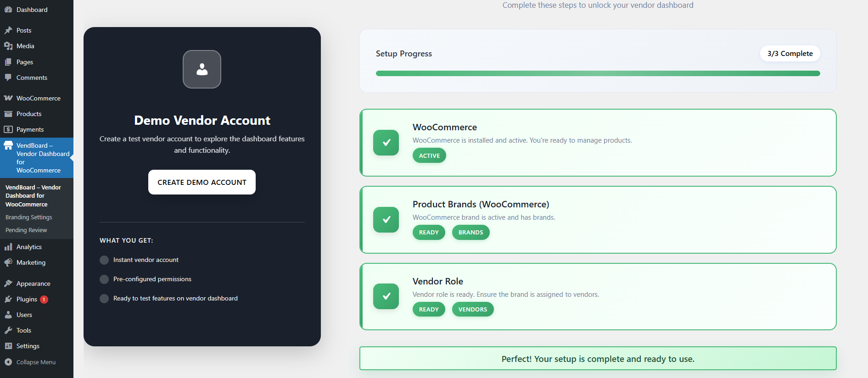Click the Product Brands (WooCommerce) title
Viewport: 868px width, 378px height.
click(x=481, y=204)
